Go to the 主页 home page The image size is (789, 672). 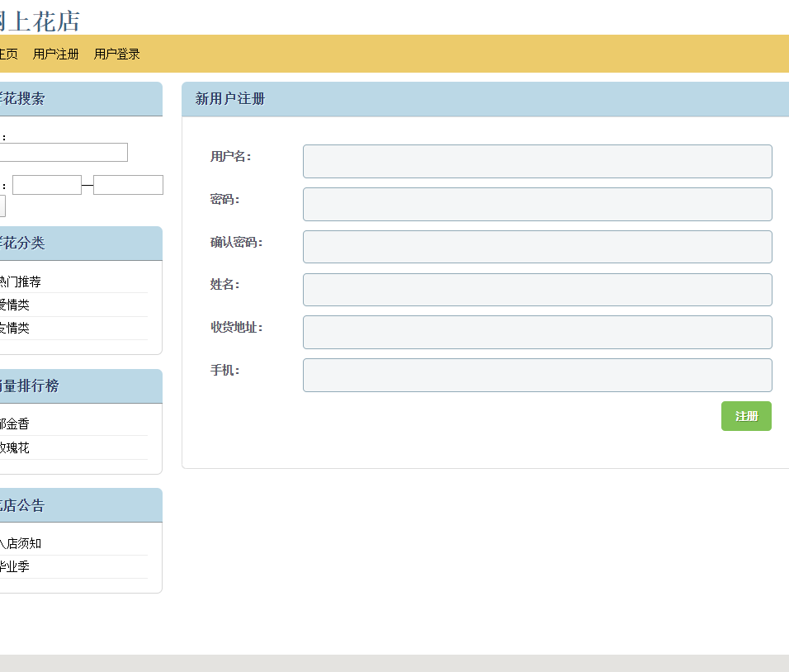(x=7, y=54)
